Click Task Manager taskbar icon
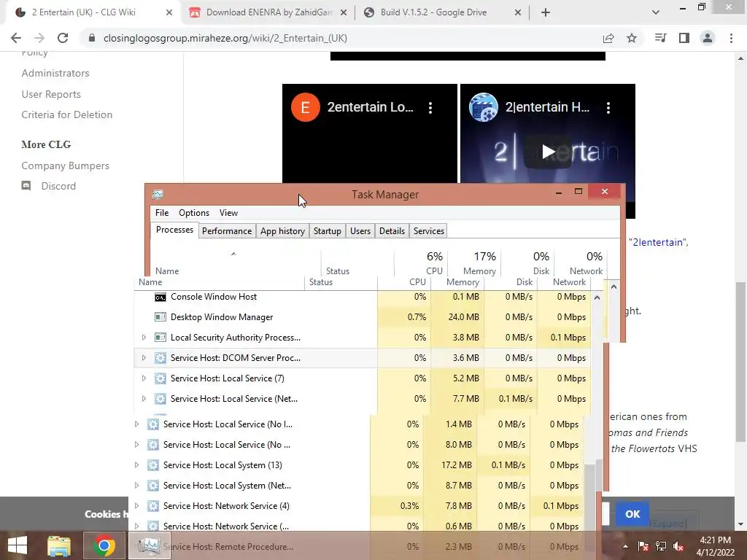747x560 pixels. [x=149, y=545]
